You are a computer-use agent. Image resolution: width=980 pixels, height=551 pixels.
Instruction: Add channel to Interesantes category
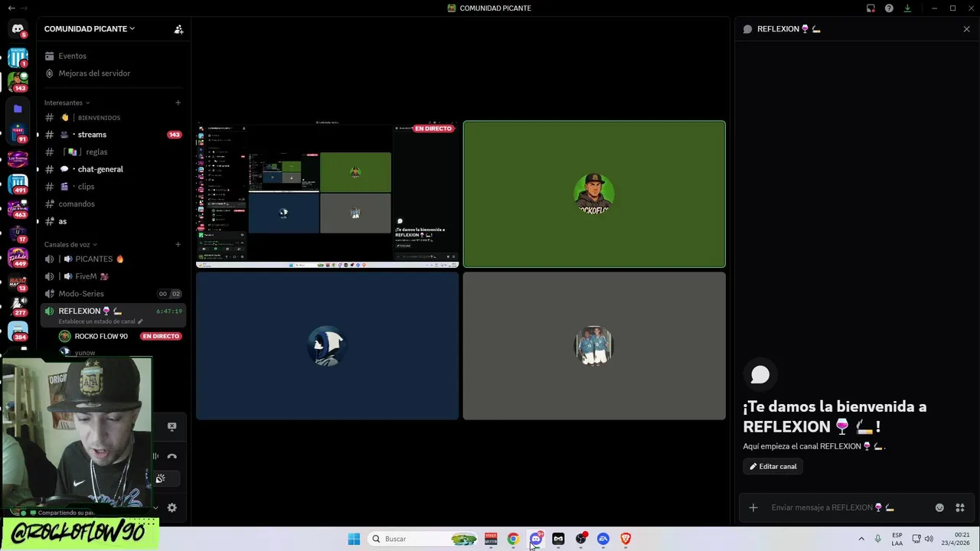pos(178,103)
